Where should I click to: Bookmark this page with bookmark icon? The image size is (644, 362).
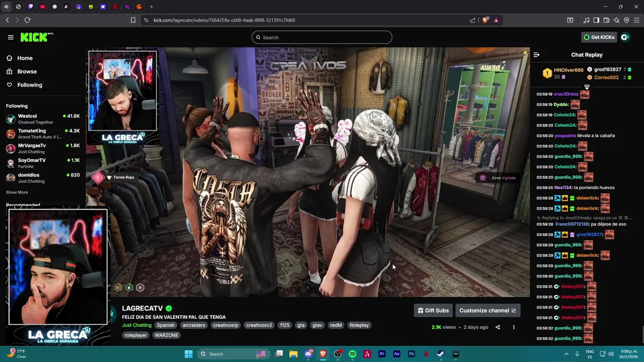tap(133, 20)
